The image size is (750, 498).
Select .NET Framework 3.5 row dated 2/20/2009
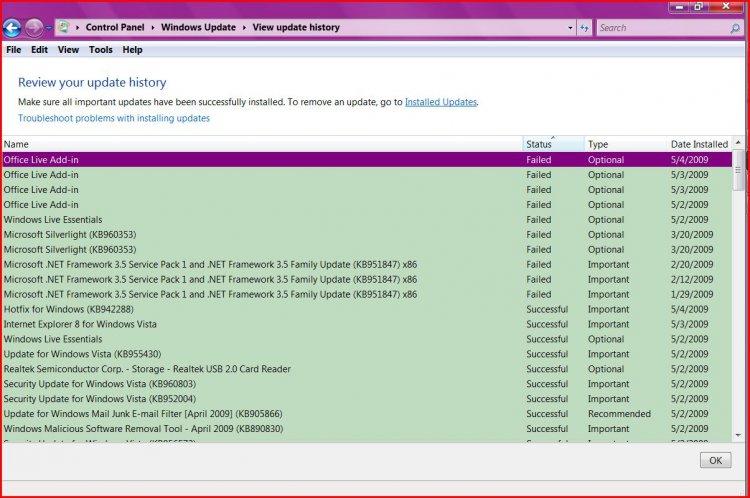tap(367, 265)
